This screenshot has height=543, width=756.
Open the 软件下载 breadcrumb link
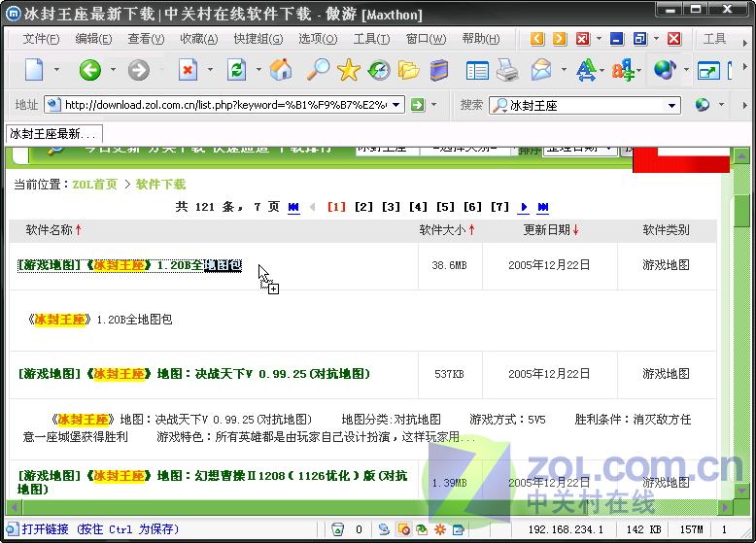tap(160, 184)
